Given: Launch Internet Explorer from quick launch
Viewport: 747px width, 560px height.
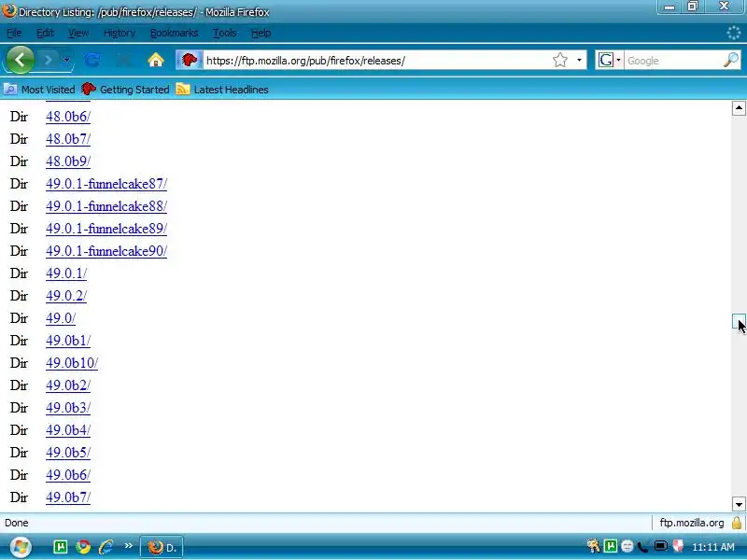Looking at the screenshot, I should click(x=106, y=547).
